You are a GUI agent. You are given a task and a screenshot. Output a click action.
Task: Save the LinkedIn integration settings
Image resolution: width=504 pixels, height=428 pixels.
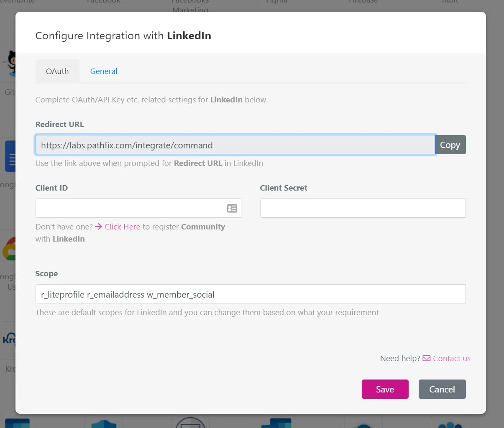pyautogui.click(x=385, y=389)
